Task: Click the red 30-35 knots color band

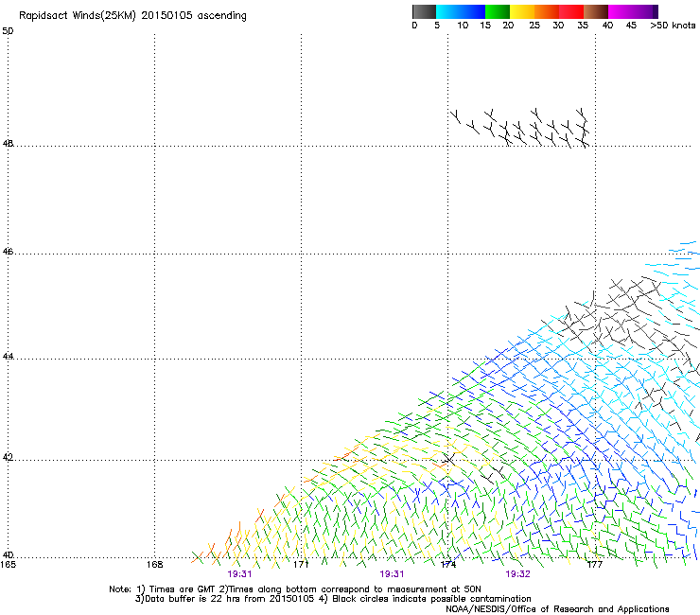Action: (x=571, y=11)
